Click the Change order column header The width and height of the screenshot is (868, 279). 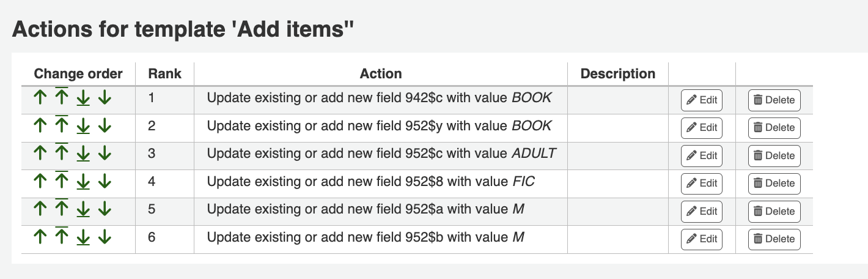point(78,74)
